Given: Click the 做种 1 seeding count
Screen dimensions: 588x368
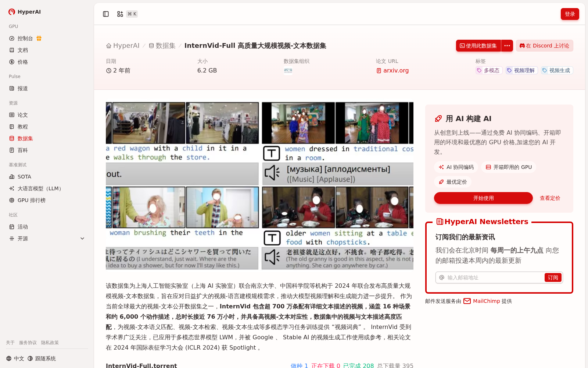Looking at the screenshot, I should [x=299, y=365].
